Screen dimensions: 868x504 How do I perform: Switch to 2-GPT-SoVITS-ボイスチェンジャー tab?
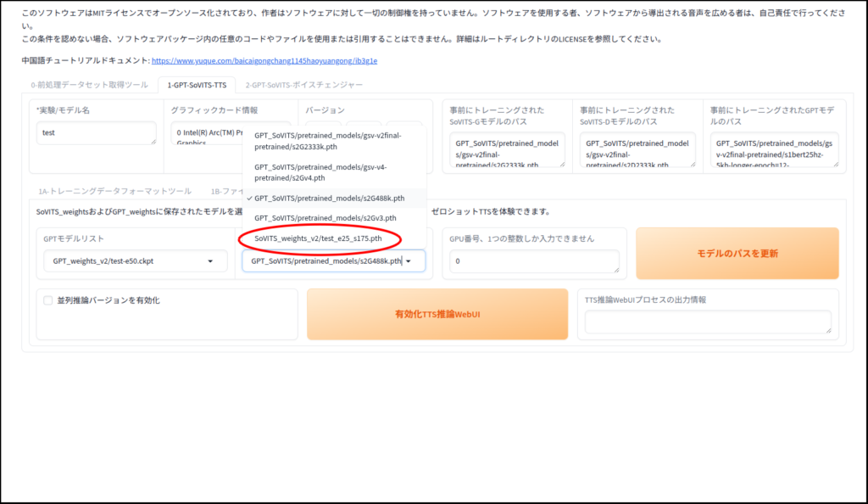303,85
